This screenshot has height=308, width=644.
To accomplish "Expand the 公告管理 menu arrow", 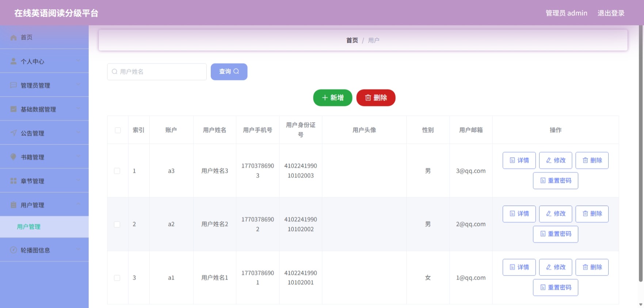I will (78, 132).
